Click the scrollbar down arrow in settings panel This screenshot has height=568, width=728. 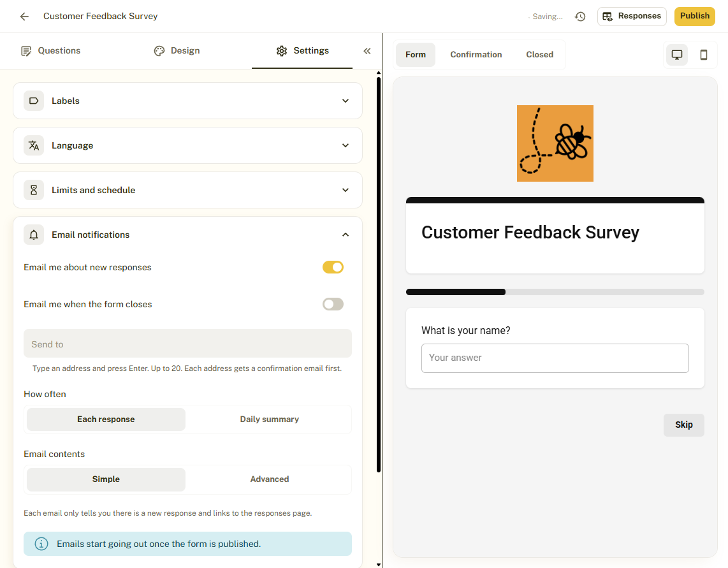[379, 565]
